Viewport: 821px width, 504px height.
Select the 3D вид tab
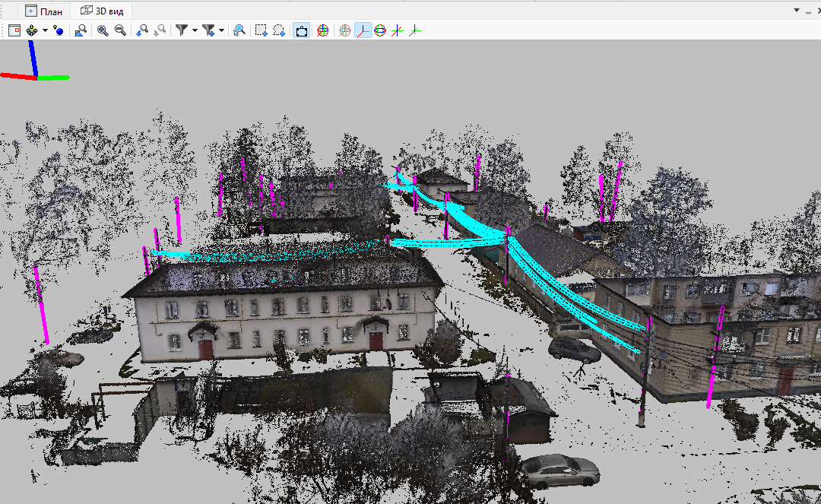pyautogui.click(x=102, y=11)
